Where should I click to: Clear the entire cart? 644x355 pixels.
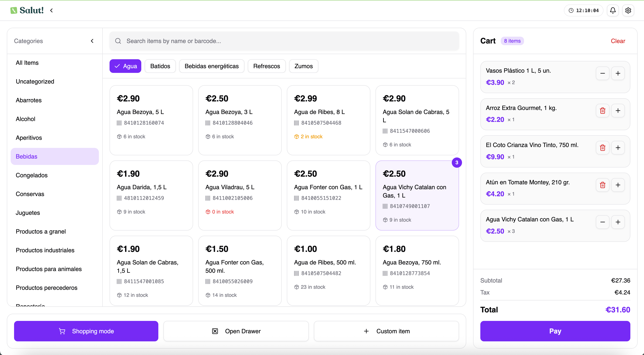coord(618,41)
